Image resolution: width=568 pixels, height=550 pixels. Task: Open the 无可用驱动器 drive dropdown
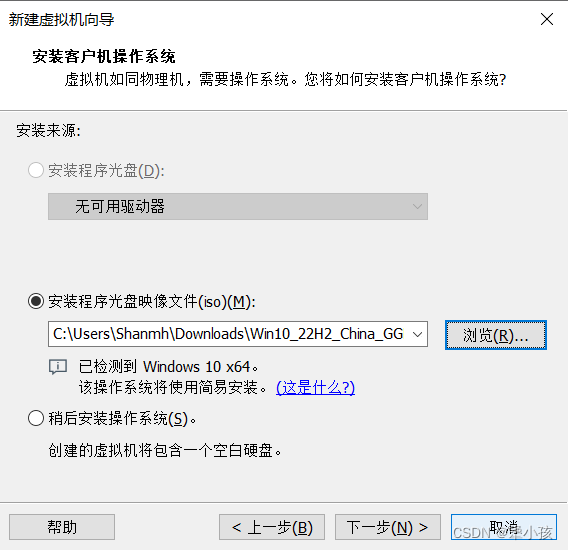(x=238, y=207)
